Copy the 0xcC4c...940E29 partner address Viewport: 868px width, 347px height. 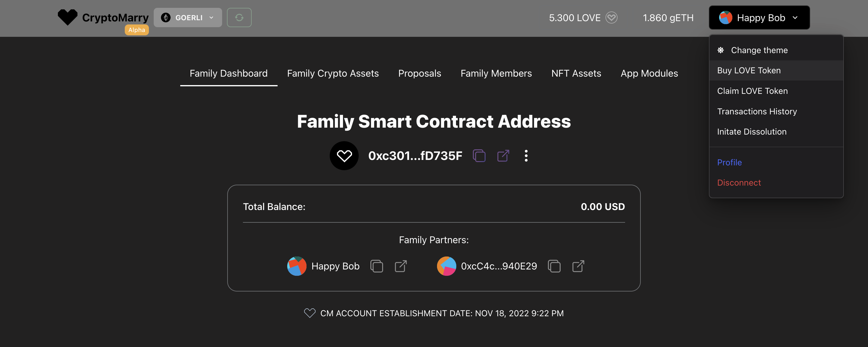point(554,266)
